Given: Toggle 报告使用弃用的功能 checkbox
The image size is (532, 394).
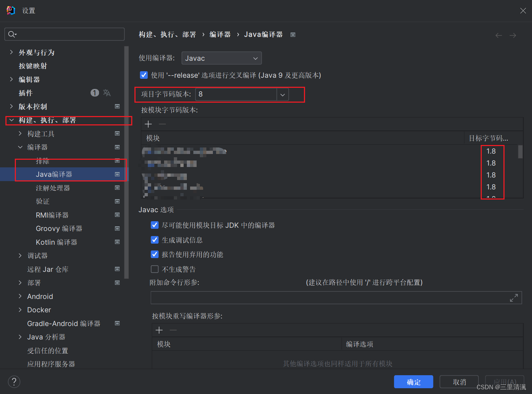Looking at the screenshot, I should coord(155,254).
